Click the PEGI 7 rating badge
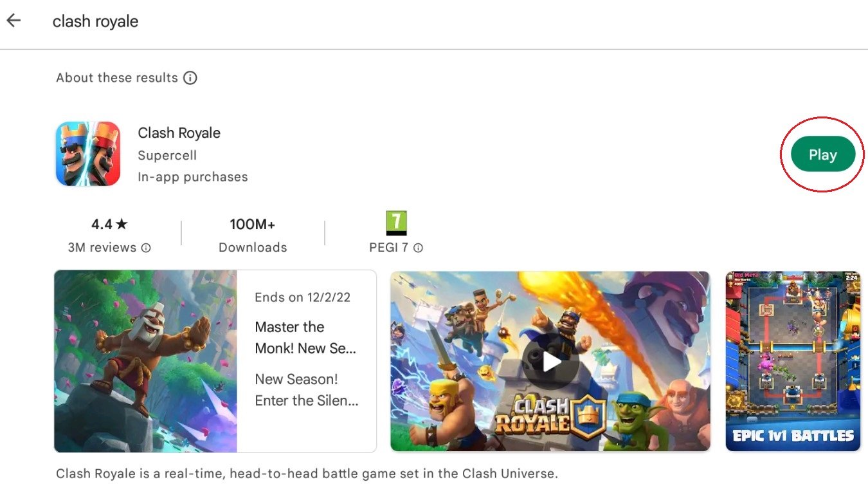This screenshot has height=493, width=868. [397, 223]
